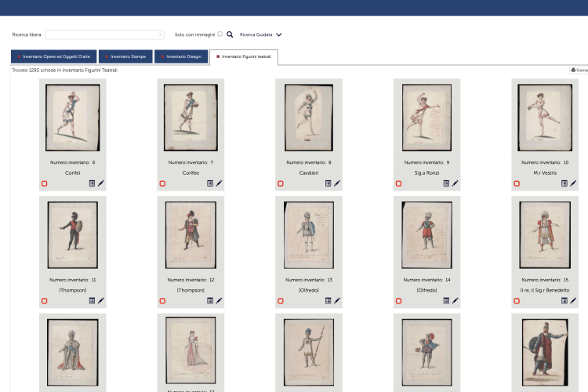Image resolution: width=588 pixels, height=392 pixels.
Task: Click the Stampa print button
Action: [x=579, y=70]
